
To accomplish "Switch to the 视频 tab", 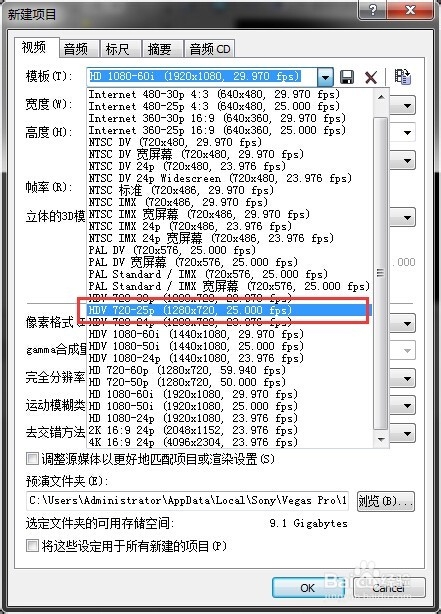I will 36,47.
